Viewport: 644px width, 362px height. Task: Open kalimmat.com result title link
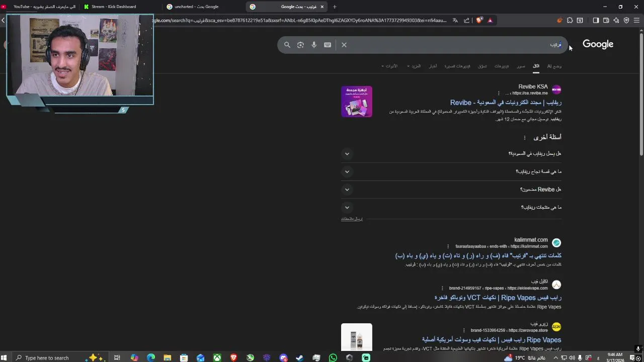(x=478, y=256)
